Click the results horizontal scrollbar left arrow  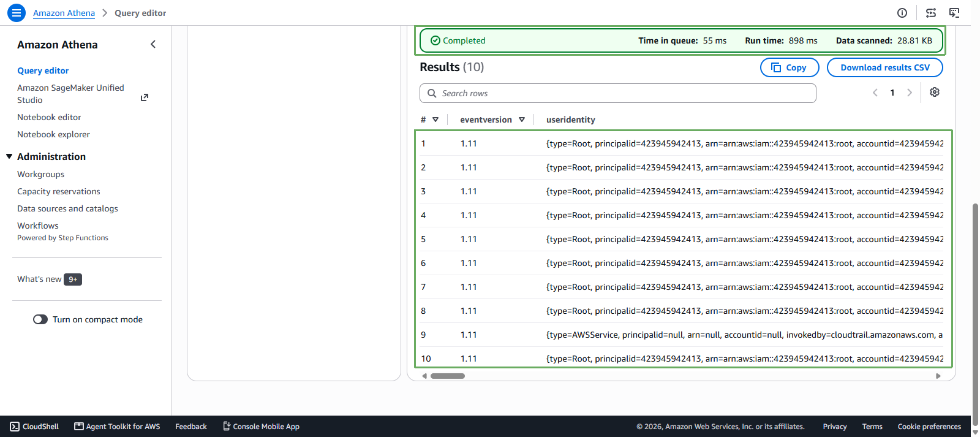[x=424, y=376]
